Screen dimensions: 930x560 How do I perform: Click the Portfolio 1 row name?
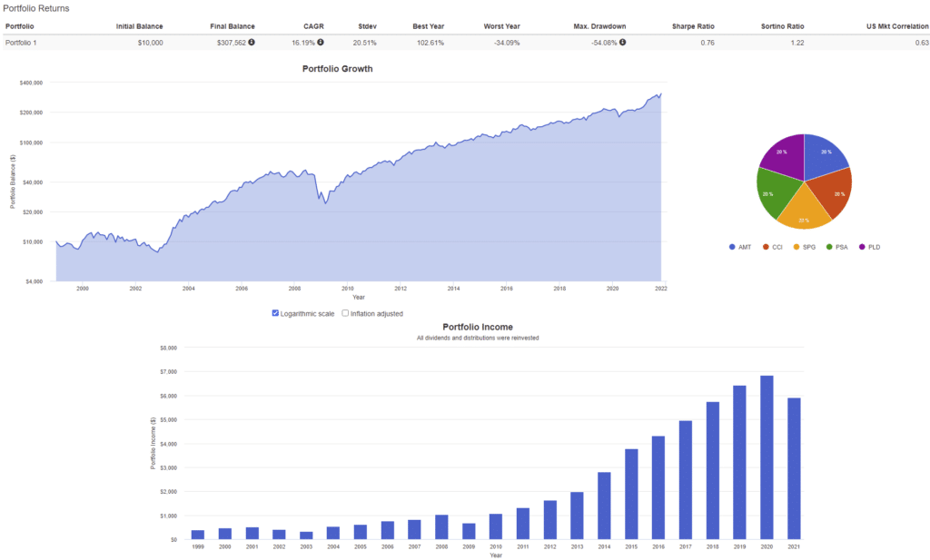[x=21, y=42]
